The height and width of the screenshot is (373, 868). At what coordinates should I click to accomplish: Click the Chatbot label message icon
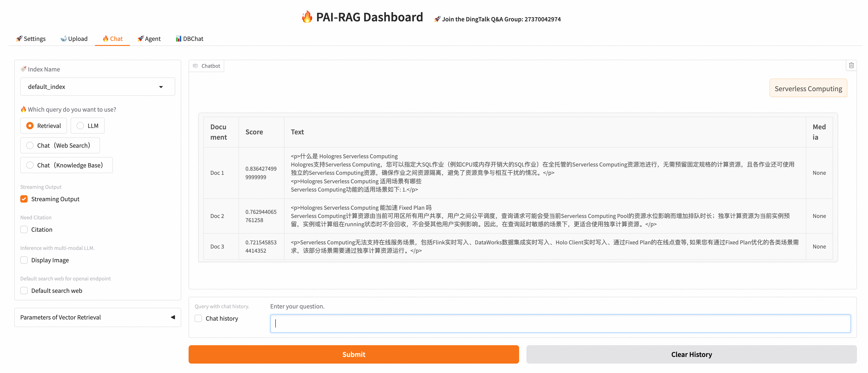click(195, 66)
